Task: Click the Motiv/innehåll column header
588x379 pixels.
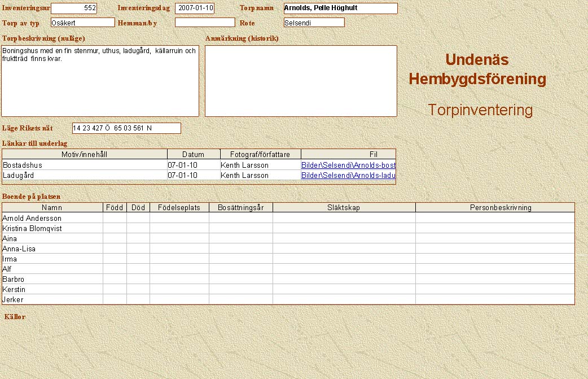Action: click(x=85, y=155)
